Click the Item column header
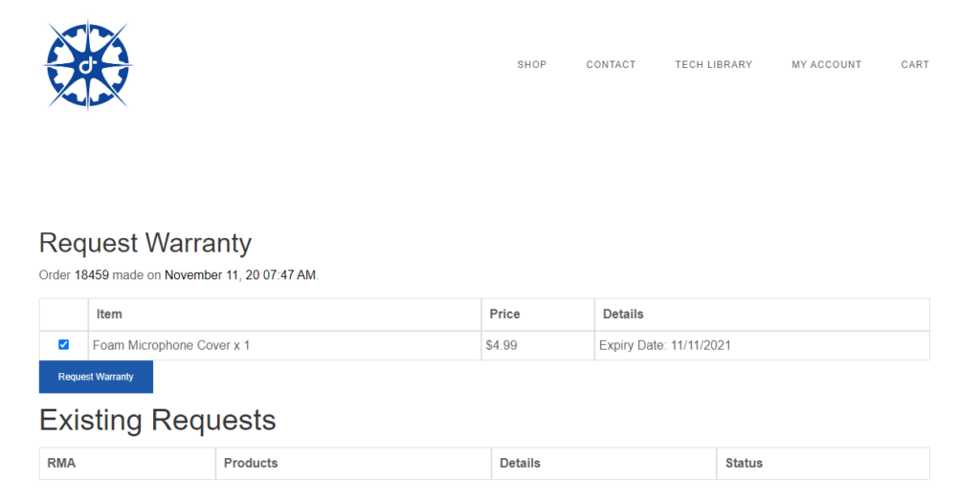The image size is (980, 501). (109, 314)
